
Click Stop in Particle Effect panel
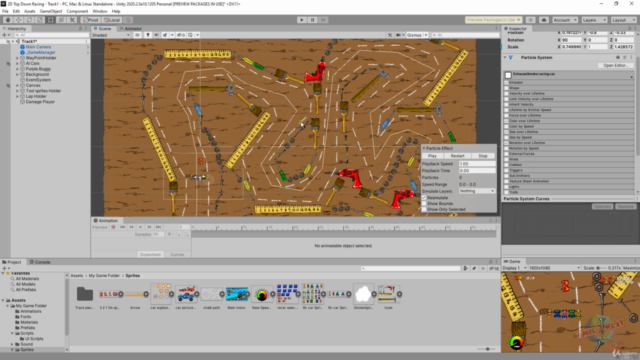483,156
